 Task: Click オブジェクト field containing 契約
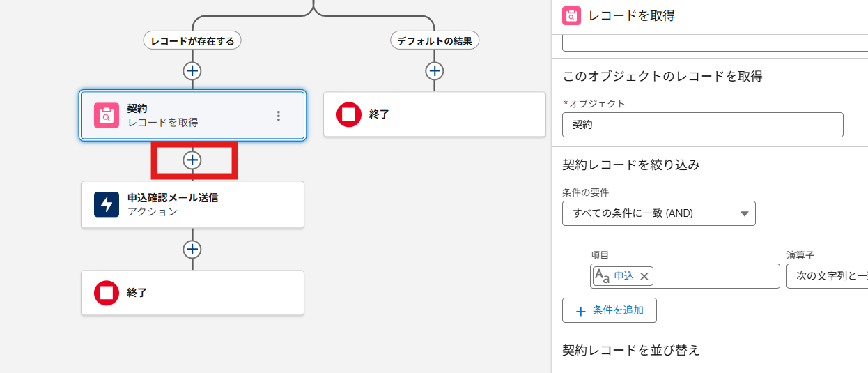point(702,125)
